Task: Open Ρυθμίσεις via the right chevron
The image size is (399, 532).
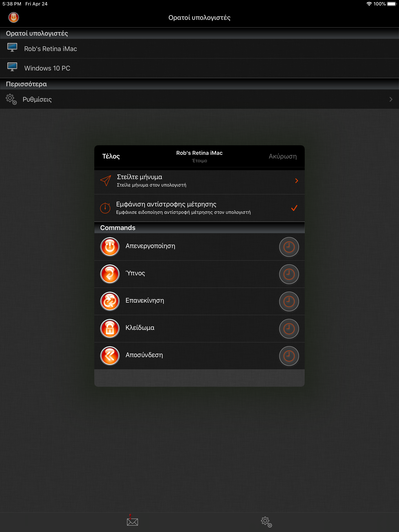Action: pos(391,99)
